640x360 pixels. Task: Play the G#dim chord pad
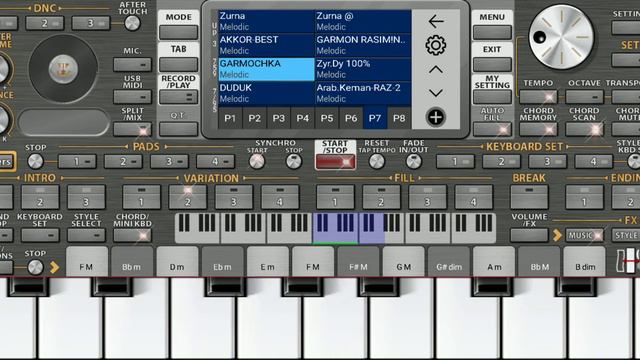coord(449,261)
